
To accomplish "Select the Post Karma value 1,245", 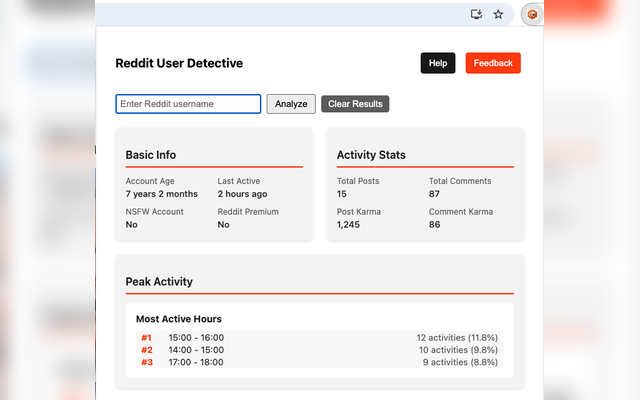I will (x=348, y=225).
